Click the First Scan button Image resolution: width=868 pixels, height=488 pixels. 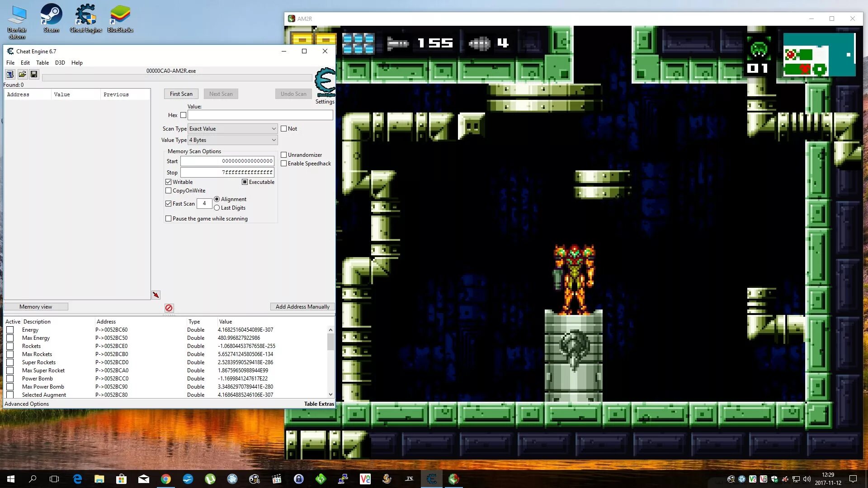tap(181, 94)
